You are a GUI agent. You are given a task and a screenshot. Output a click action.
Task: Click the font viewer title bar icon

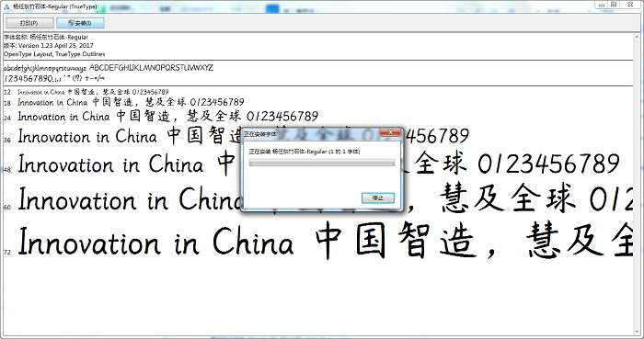click(x=6, y=7)
